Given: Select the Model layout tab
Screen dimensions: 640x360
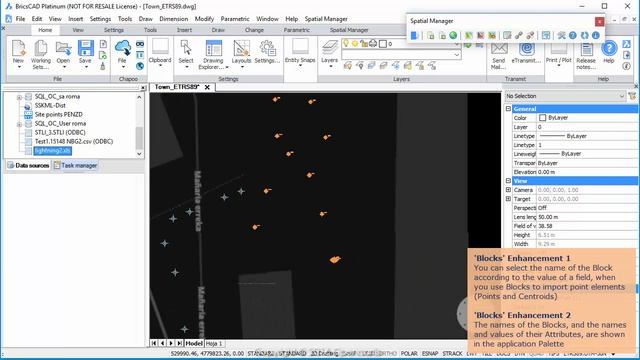Looking at the screenshot, I should point(194,343).
